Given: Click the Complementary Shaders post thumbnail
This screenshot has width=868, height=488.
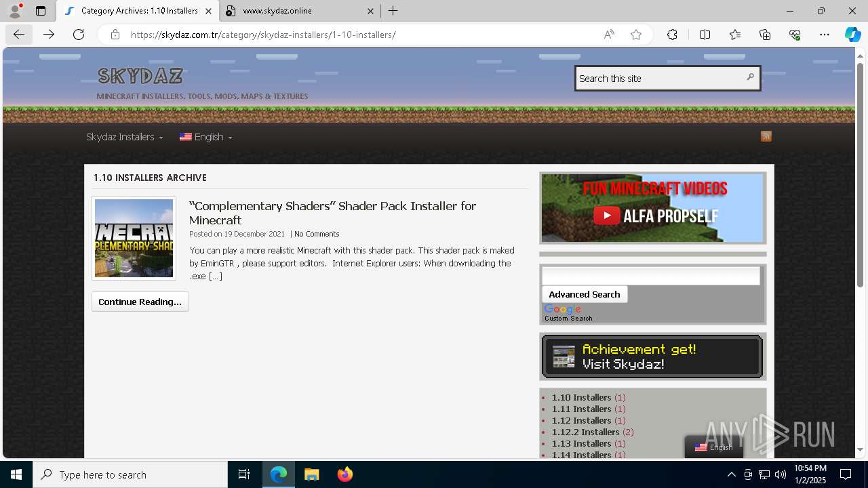Looking at the screenshot, I should [x=134, y=238].
